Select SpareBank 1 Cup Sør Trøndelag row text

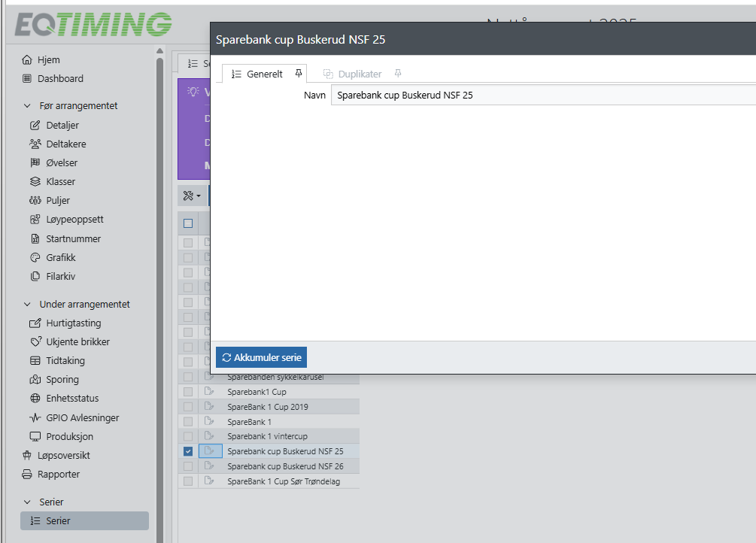pos(284,481)
